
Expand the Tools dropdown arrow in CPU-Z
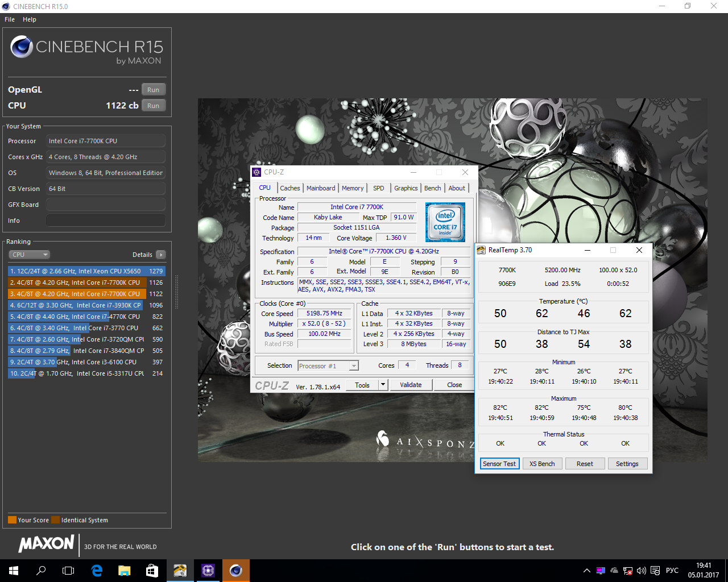coord(383,385)
